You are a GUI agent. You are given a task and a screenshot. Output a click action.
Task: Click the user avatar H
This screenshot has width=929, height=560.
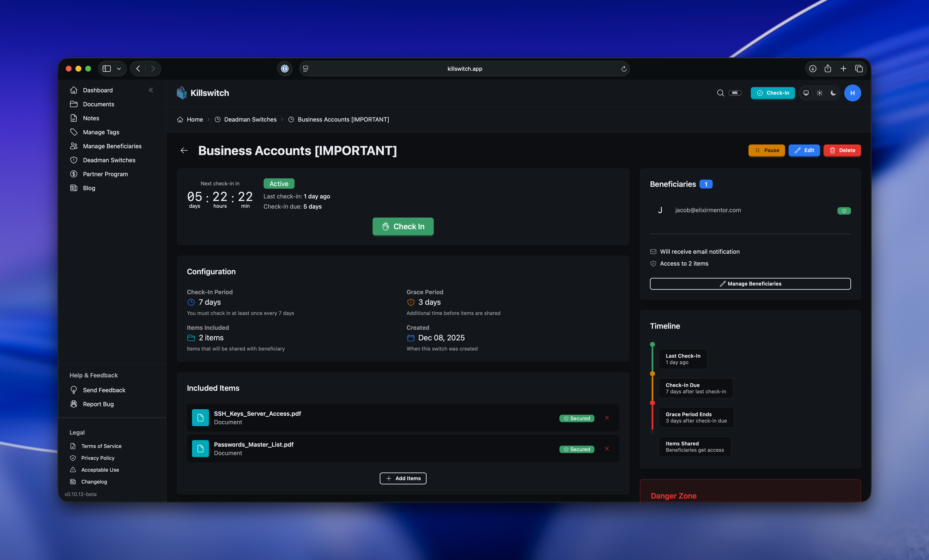tap(853, 93)
